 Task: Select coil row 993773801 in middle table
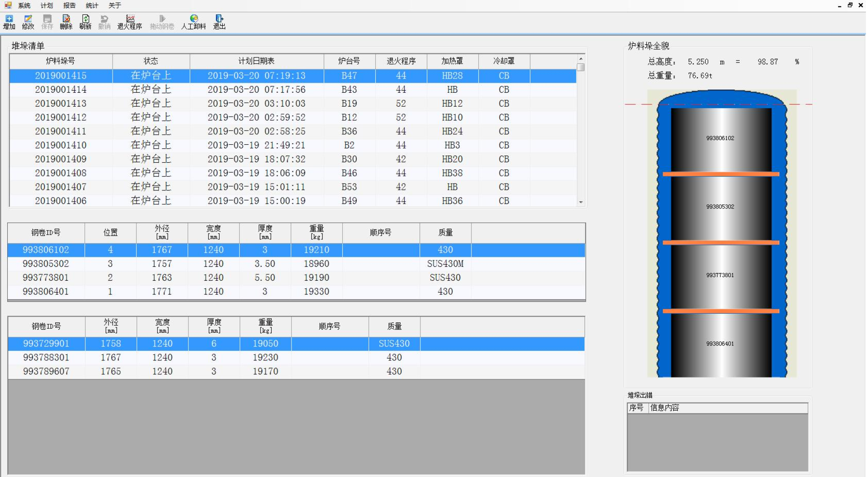pyautogui.click(x=296, y=278)
